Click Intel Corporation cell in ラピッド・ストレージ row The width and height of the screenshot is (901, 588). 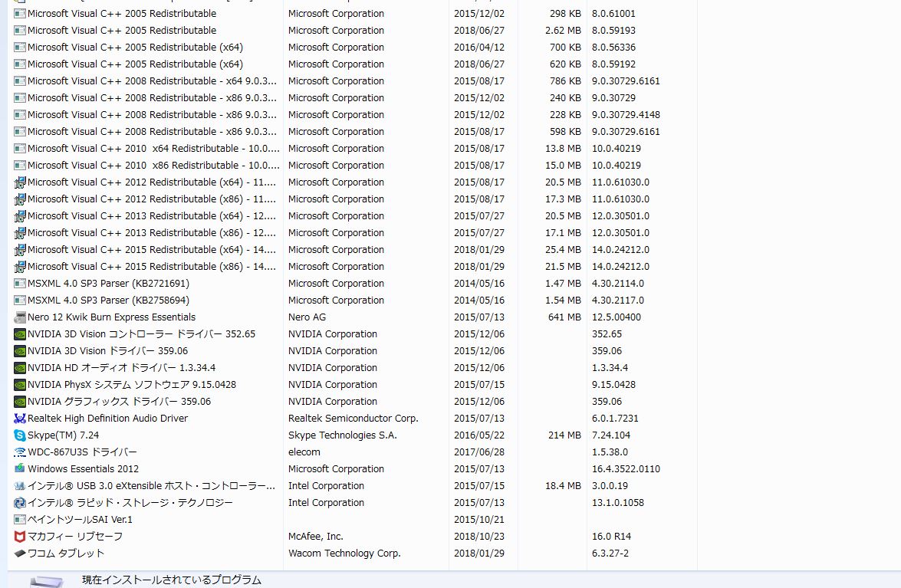pos(326,503)
